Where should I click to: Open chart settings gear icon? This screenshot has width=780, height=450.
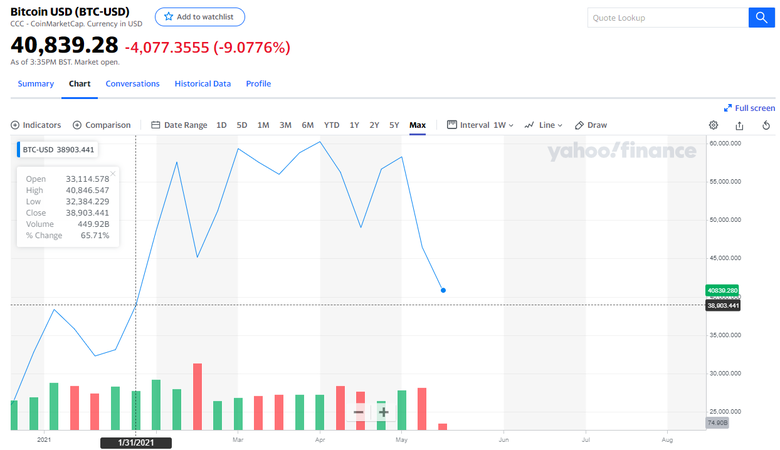714,125
